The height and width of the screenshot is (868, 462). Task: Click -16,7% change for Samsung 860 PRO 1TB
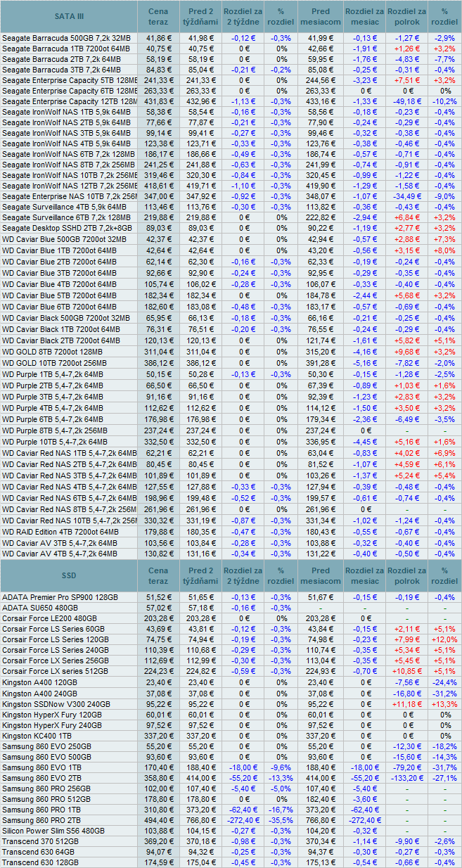(x=281, y=810)
